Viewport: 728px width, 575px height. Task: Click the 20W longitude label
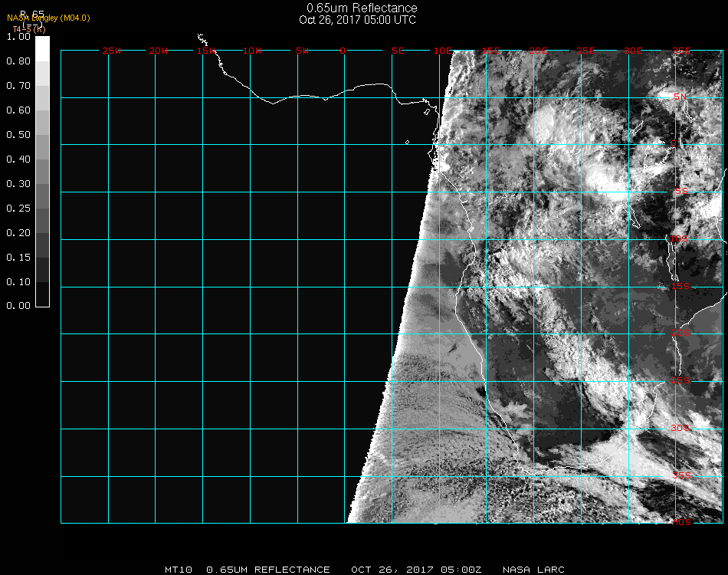pos(159,51)
